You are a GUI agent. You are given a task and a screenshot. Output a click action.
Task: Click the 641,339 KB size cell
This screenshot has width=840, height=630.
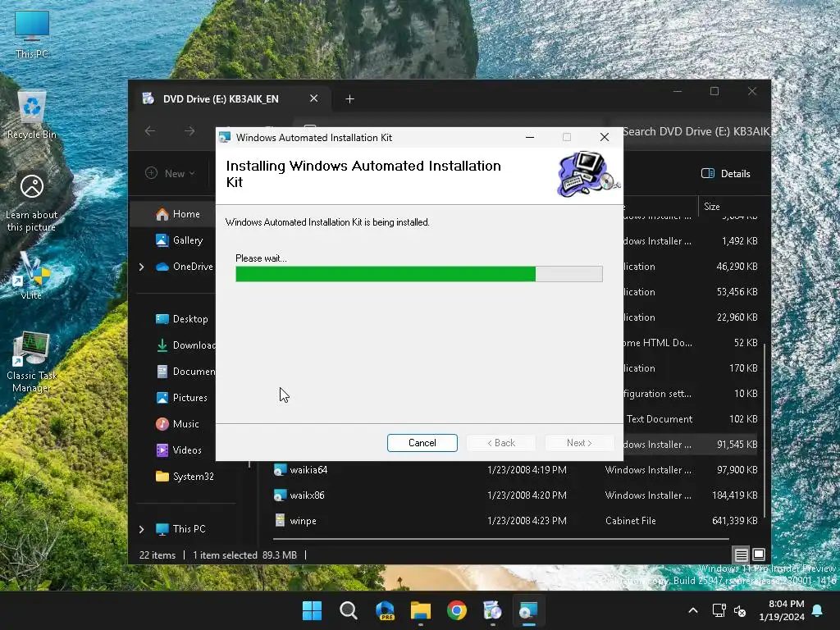(x=734, y=521)
